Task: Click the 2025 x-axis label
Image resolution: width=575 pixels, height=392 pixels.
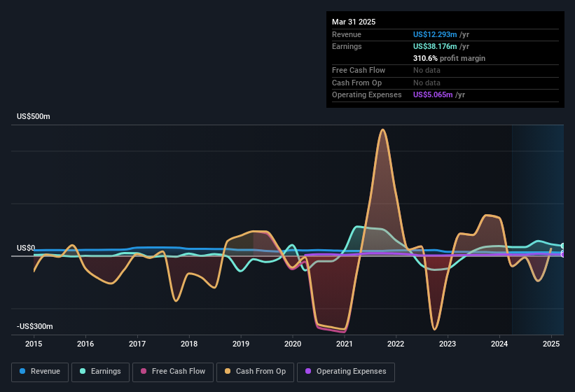Action: 551,344
